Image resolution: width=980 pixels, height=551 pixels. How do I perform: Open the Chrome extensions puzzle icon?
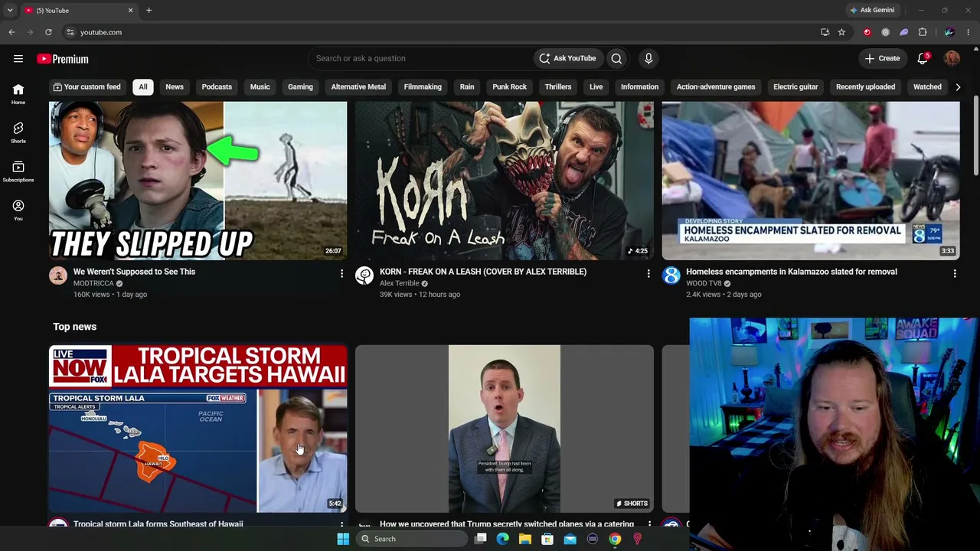923,32
